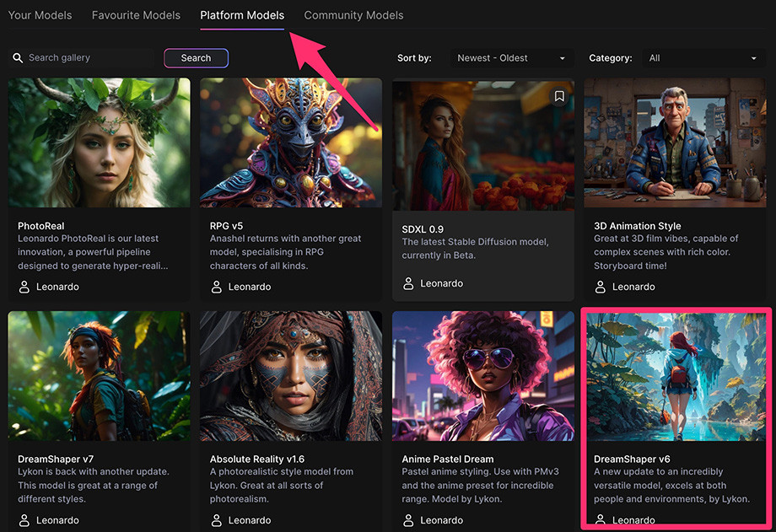Open the Category All dropdown
This screenshot has width=776, height=532.
(x=703, y=58)
